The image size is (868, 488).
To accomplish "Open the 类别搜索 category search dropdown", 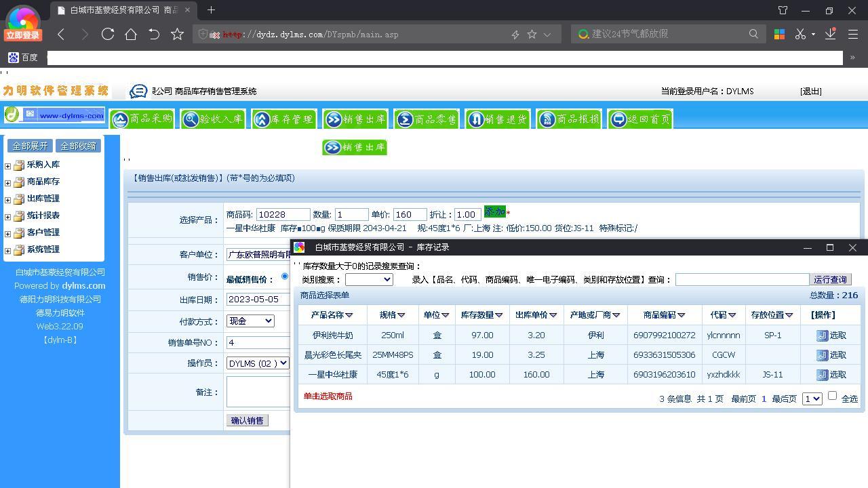I will [369, 279].
